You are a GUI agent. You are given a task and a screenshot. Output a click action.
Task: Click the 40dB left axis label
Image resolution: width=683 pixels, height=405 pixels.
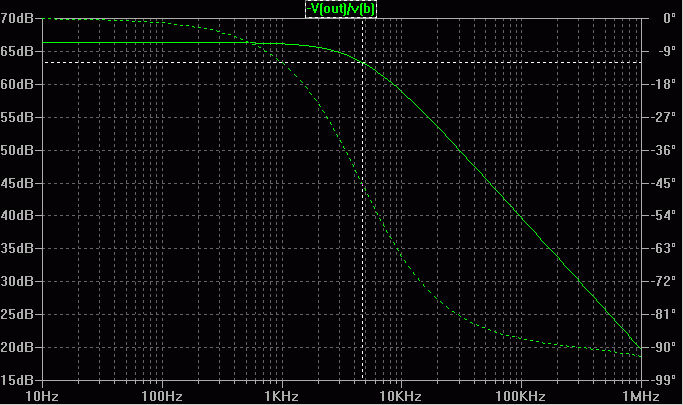pyautogui.click(x=17, y=215)
